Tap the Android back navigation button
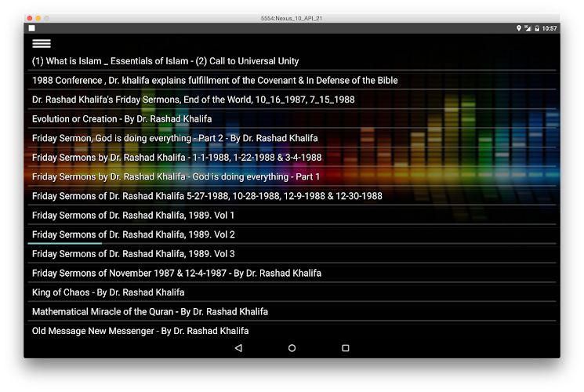 tap(238, 348)
